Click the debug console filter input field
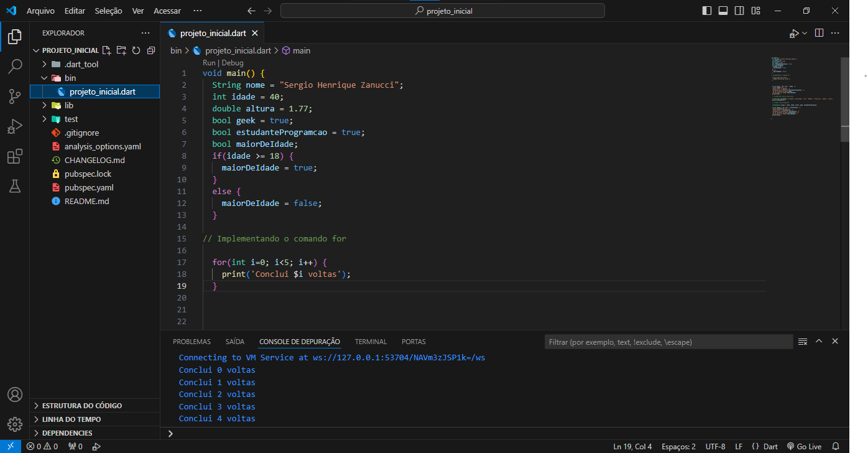The width and height of the screenshot is (868, 453). (x=668, y=342)
